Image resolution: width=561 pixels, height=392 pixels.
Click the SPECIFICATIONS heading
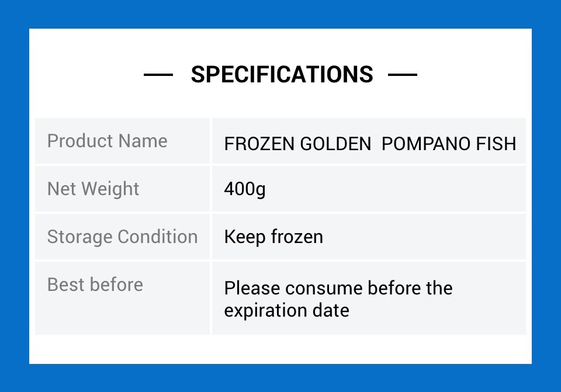[x=282, y=75]
